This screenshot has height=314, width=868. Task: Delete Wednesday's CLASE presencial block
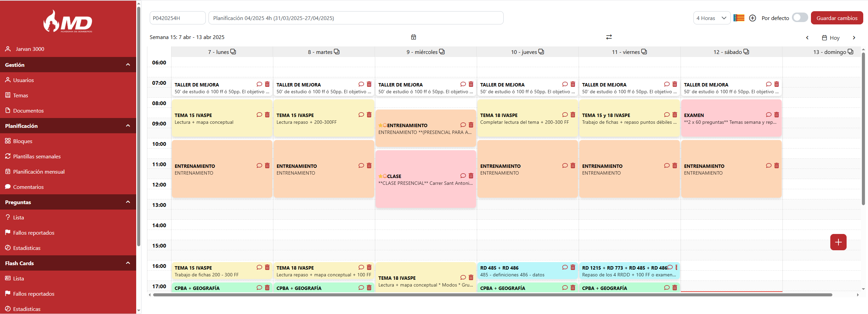(471, 176)
